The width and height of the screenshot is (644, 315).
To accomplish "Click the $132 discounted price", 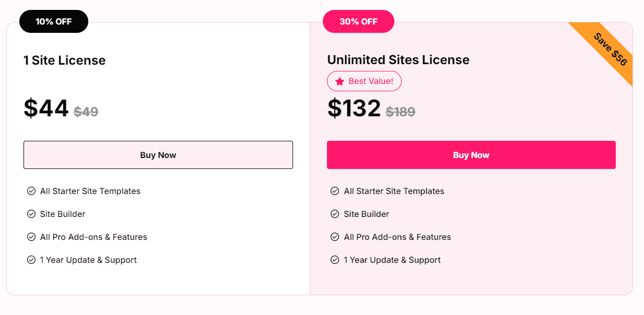I will point(354,108).
